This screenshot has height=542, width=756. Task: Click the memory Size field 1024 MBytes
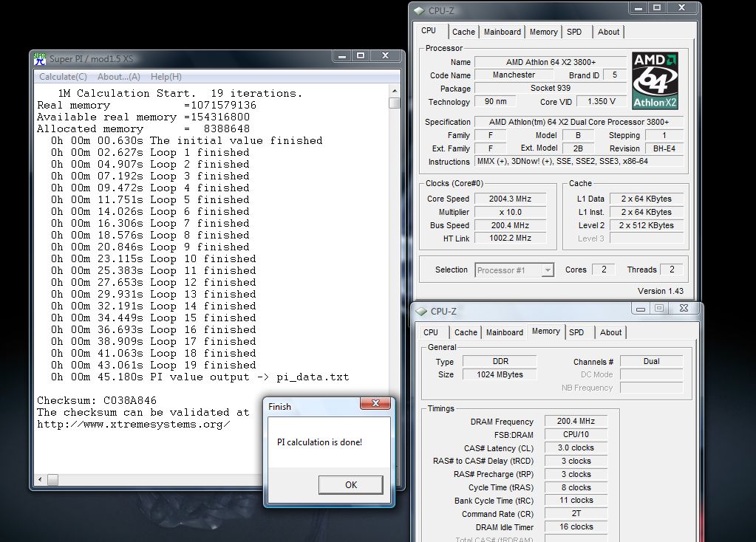(x=500, y=374)
